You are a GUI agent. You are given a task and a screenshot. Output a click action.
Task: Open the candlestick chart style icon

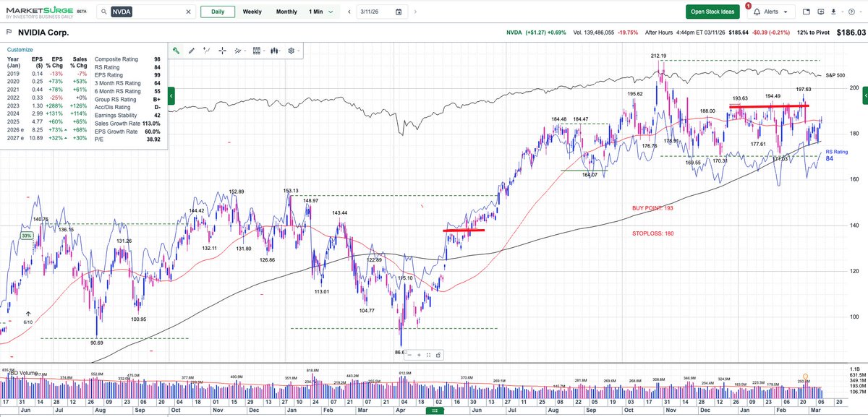[x=274, y=51]
